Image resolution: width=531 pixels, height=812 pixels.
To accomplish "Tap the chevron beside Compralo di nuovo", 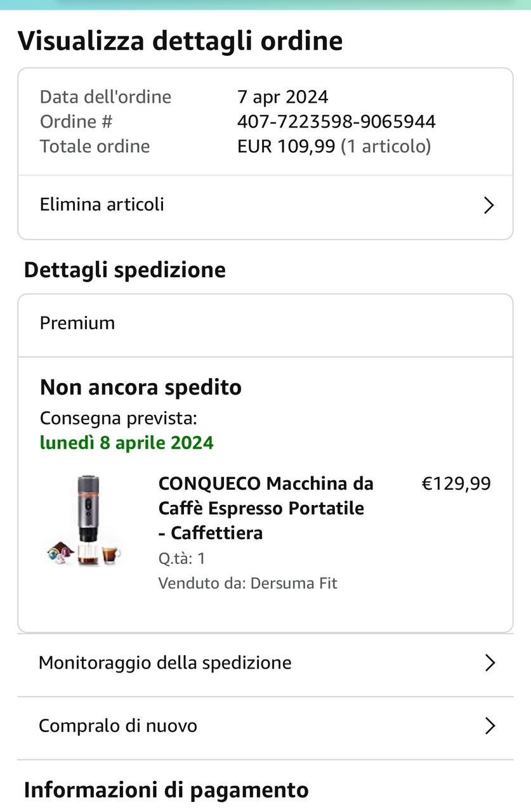I will coord(489,726).
